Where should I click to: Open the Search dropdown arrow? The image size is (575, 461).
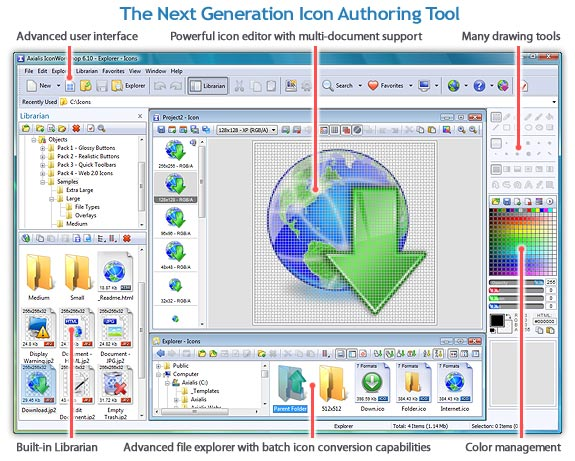click(x=360, y=86)
